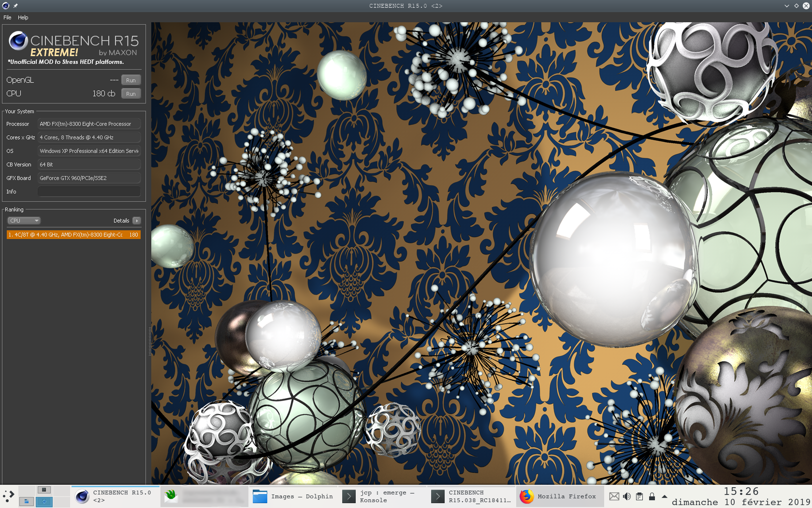This screenshot has height=508, width=812.
Task: Open the volume speaker tray icon
Action: pos(627,496)
